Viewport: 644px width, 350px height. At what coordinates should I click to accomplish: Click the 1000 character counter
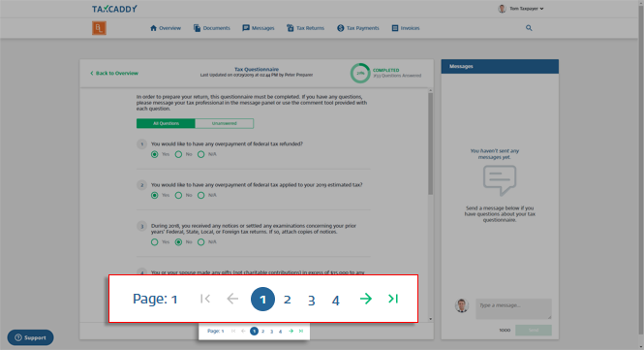(x=505, y=331)
